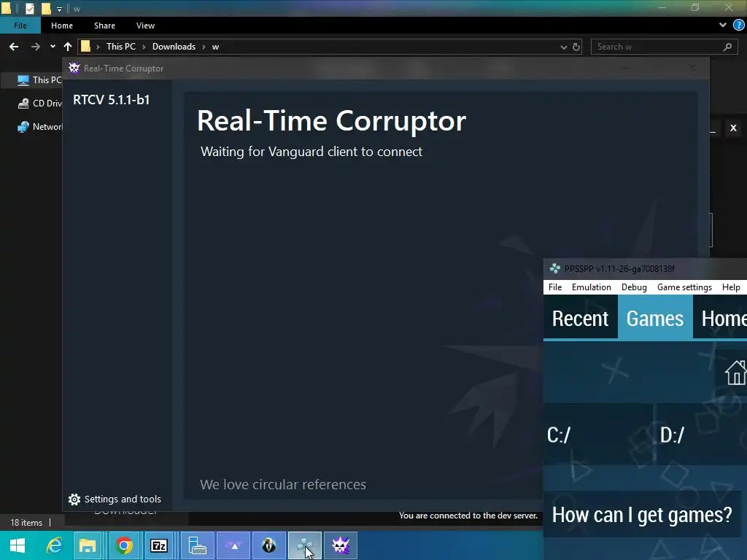The width and height of the screenshot is (747, 560).
Task: Browse the D:/ drive in PPSSPP
Action: (x=701, y=435)
